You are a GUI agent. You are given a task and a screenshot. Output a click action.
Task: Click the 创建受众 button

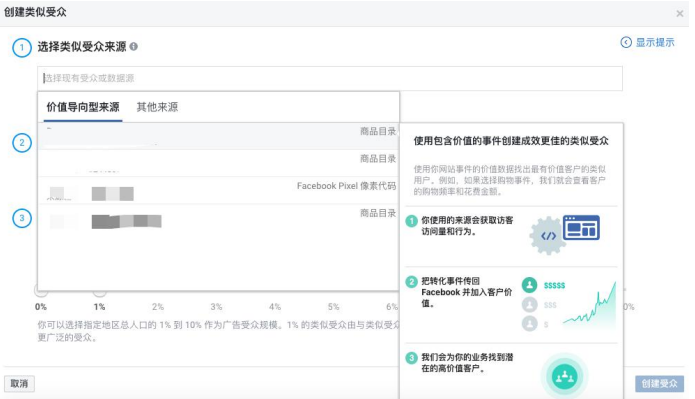(x=659, y=383)
